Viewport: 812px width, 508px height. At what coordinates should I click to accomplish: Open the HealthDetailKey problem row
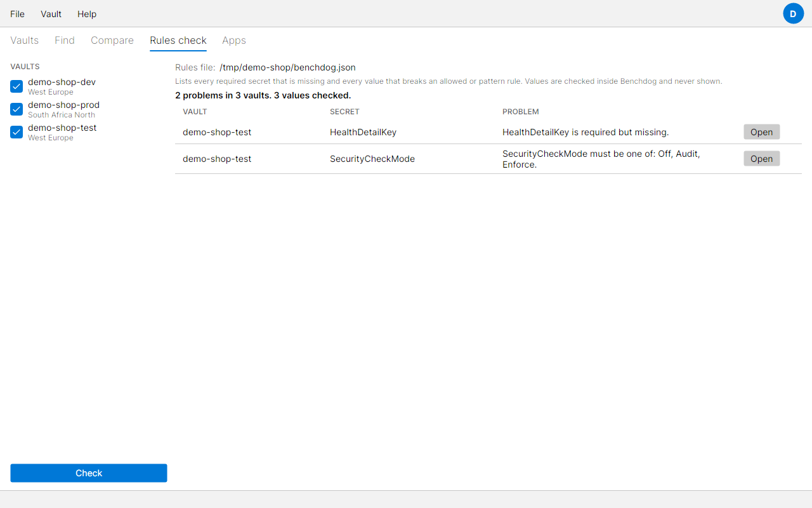coord(761,132)
